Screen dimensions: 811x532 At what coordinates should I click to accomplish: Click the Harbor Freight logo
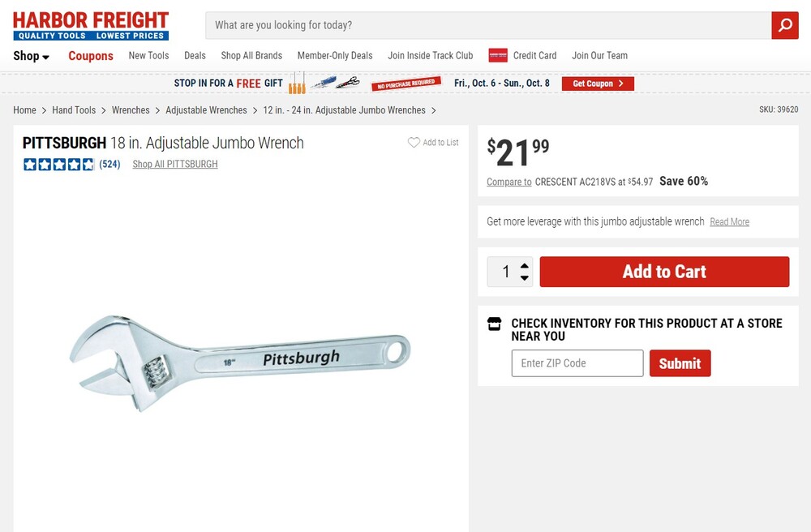point(91,25)
